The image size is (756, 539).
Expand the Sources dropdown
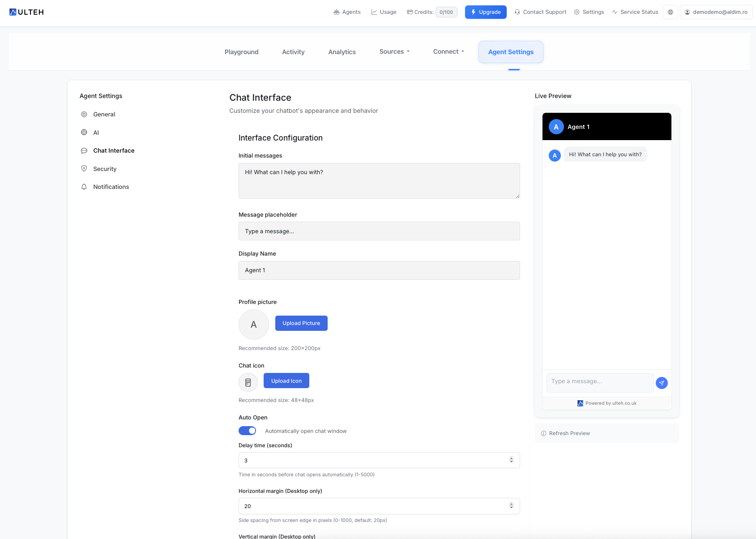click(x=394, y=51)
